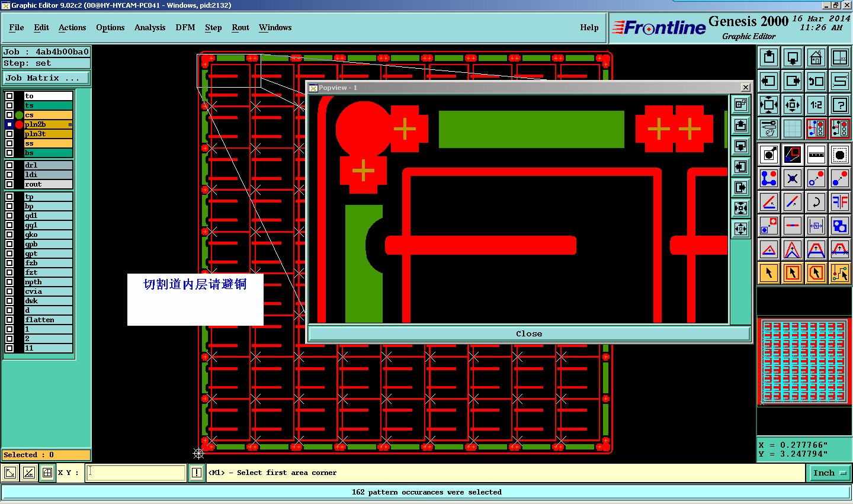Open the Edit menu
This screenshot has width=853, height=504.
41,27
